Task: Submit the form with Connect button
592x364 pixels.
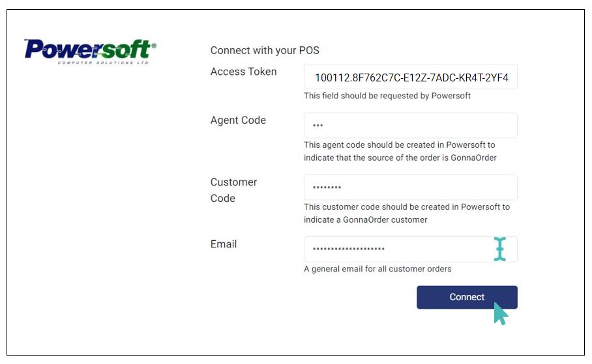Action: (x=467, y=297)
